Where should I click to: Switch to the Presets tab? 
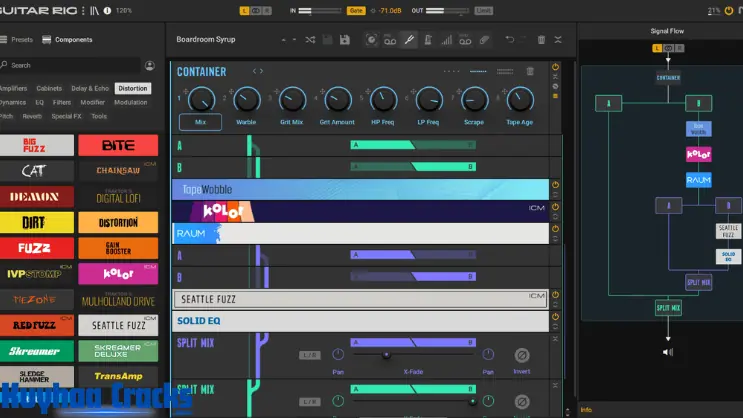coord(18,40)
